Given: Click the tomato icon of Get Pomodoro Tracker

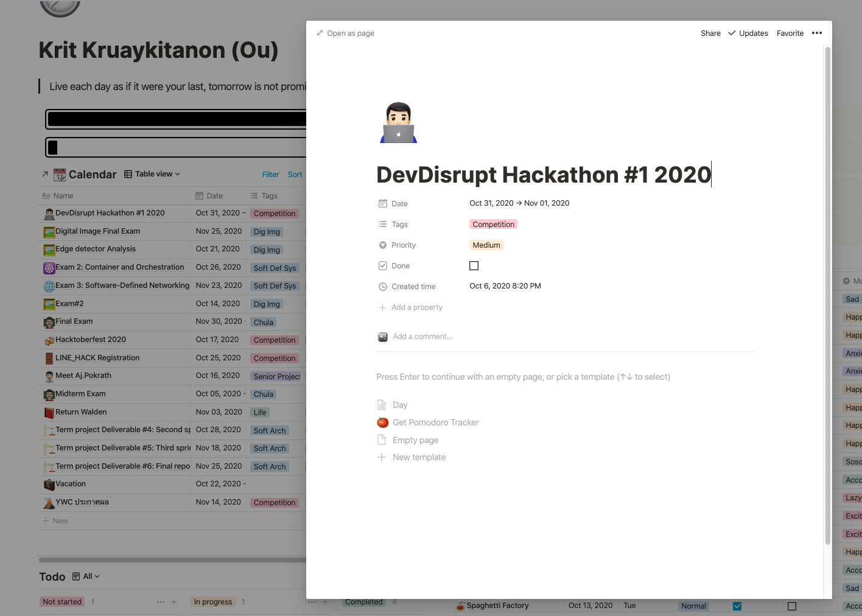Looking at the screenshot, I should (382, 422).
